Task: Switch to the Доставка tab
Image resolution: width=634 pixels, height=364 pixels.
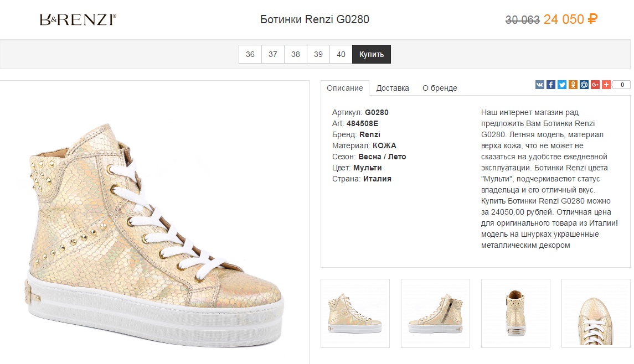Action: (x=393, y=88)
